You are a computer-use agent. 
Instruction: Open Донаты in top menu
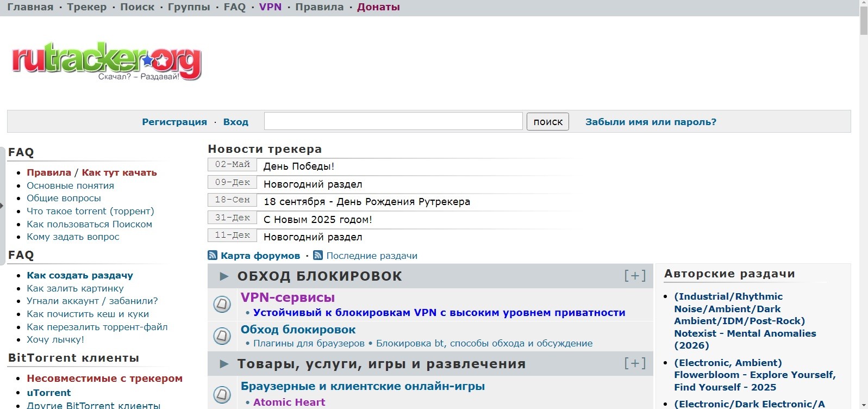378,7
